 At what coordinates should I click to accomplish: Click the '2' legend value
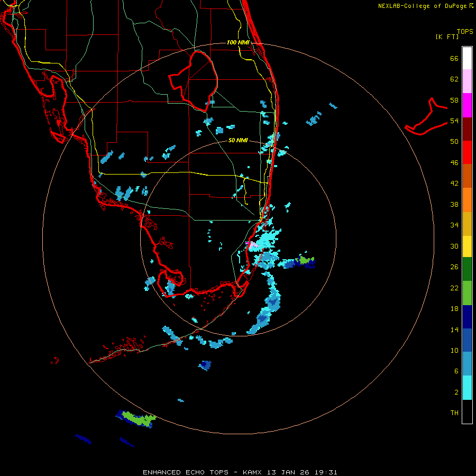[456, 392]
